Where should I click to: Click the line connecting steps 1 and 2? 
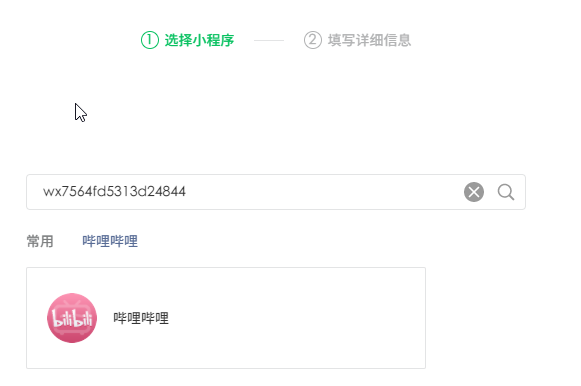click(x=269, y=40)
